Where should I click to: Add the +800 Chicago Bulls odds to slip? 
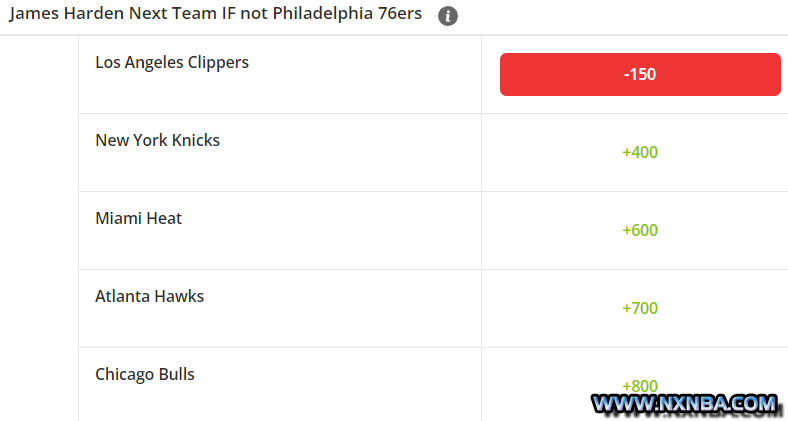click(x=640, y=386)
